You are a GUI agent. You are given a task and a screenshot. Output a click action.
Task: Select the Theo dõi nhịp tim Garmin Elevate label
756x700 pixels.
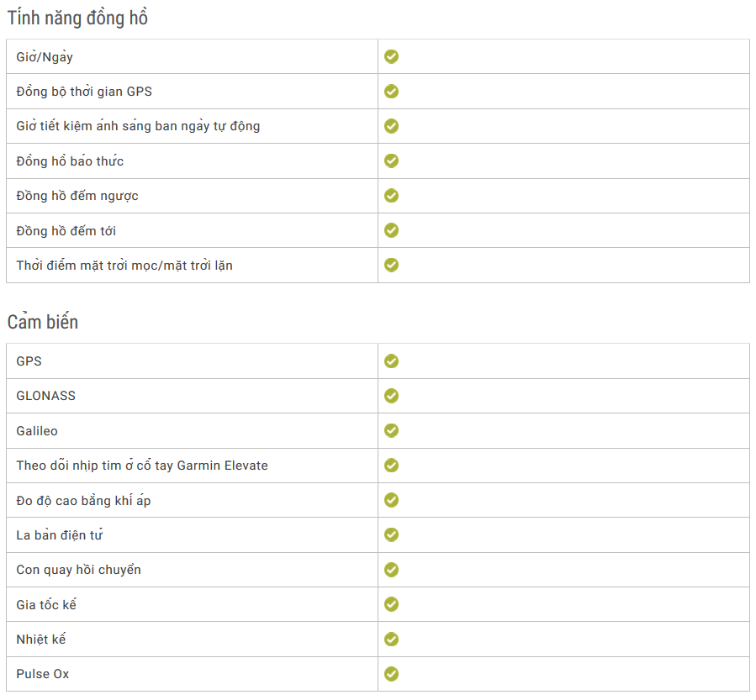click(142, 466)
